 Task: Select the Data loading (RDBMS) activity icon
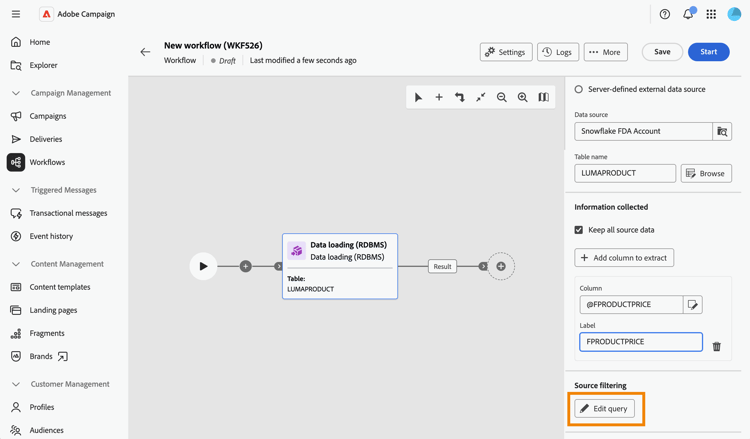pos(297,251)
